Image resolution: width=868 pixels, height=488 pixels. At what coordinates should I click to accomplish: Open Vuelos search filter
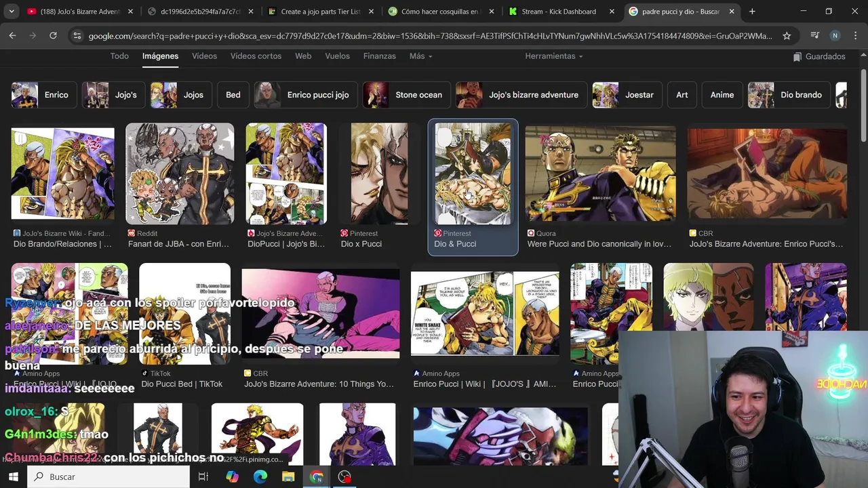(x=337, y=56)
